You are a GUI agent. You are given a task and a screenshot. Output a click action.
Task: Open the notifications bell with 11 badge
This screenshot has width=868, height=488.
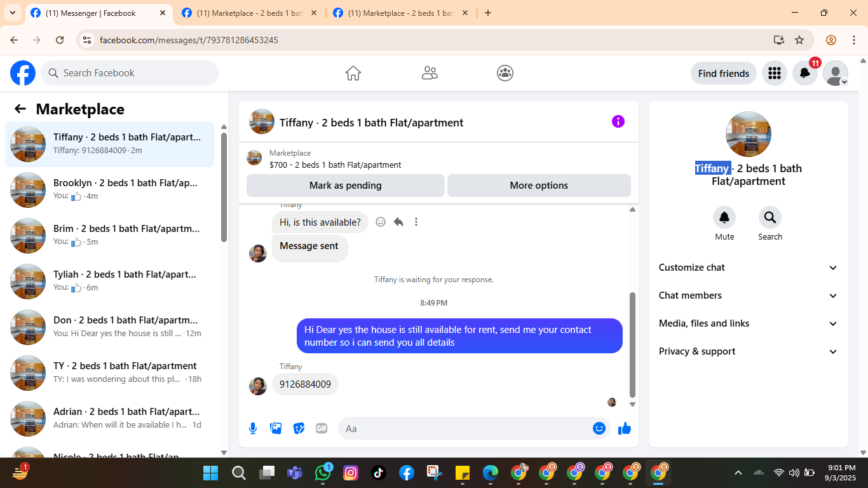805,73
